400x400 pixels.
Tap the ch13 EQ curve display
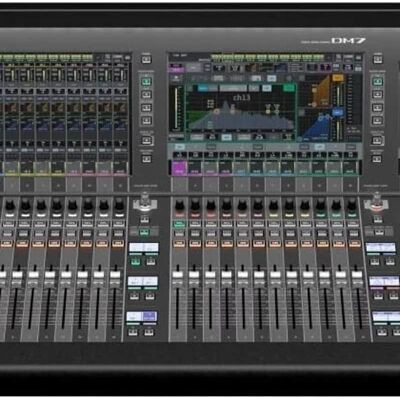(241, 111)
